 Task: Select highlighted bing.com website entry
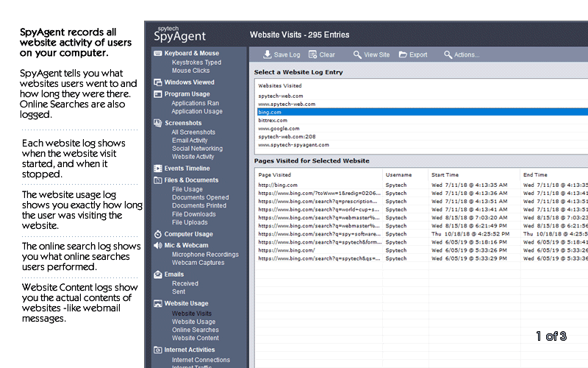coord(423,112)
